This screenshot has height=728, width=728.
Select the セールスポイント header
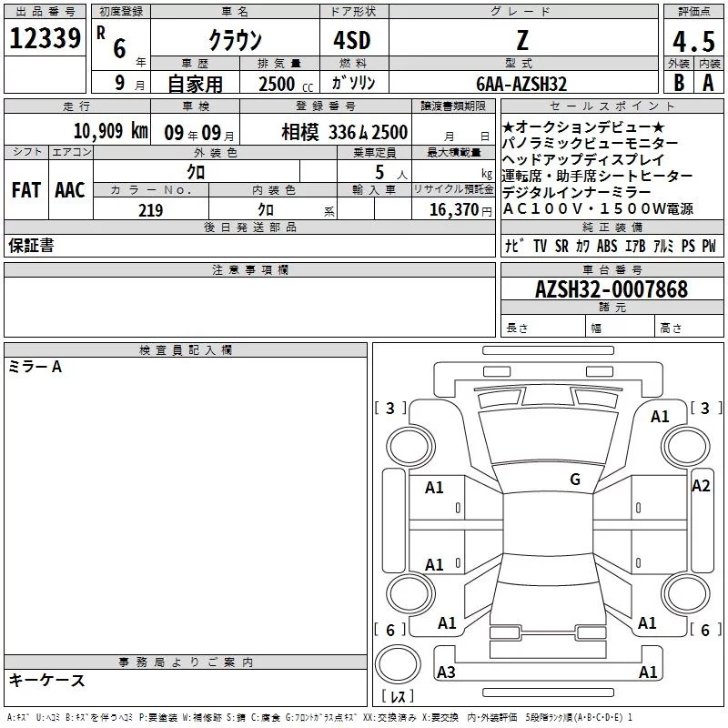pyautogui.click(x=612, y=106)
